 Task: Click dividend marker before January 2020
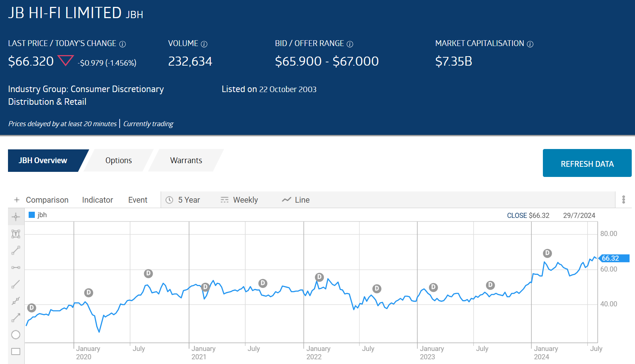pyautogui.click(x=32, y=308)
